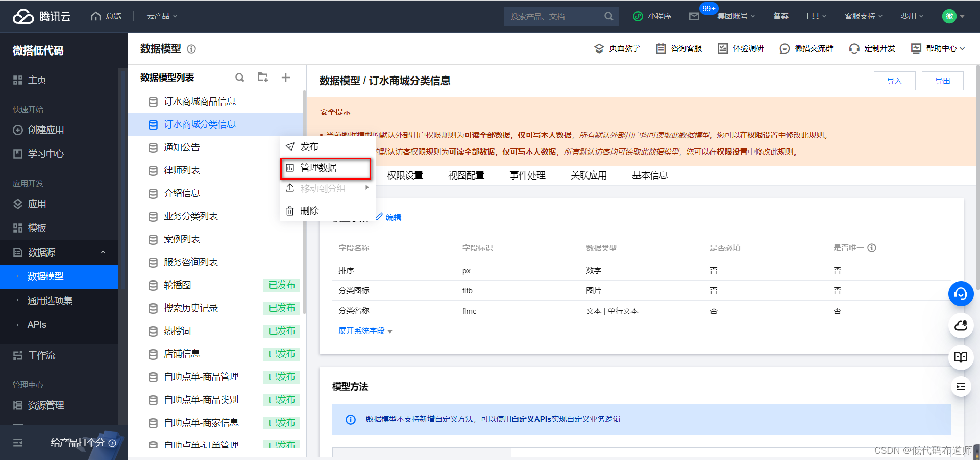980x460 pixels.
Task: Click the 导入 button
Action: click(894, 81)
